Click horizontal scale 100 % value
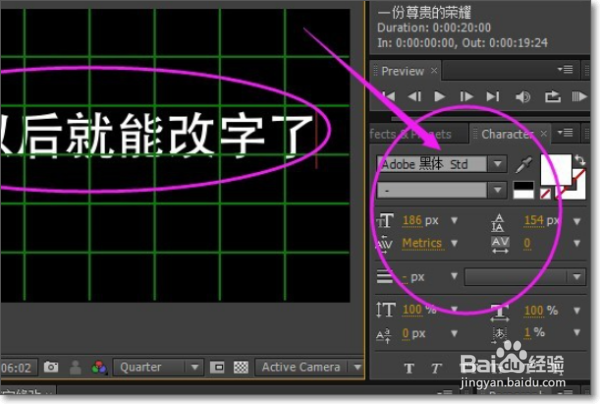 (x=541, y=310)
